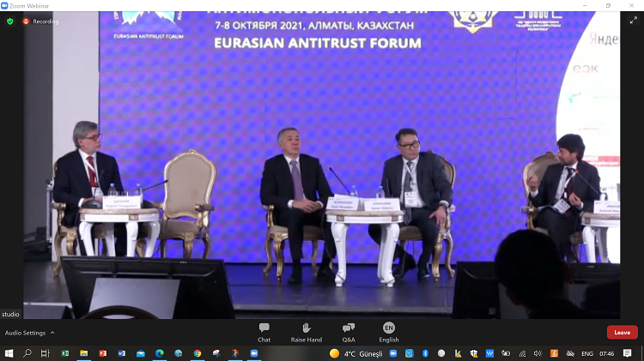Open the Windows Start menu

9,353
